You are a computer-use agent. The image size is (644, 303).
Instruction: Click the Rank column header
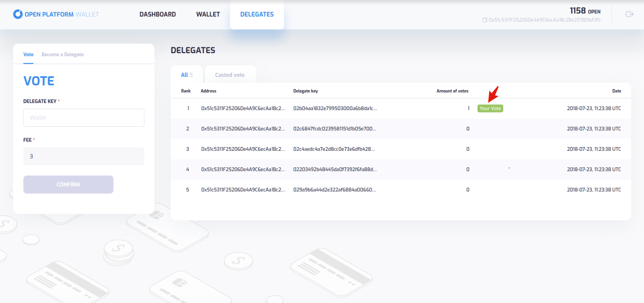(186, 91)
